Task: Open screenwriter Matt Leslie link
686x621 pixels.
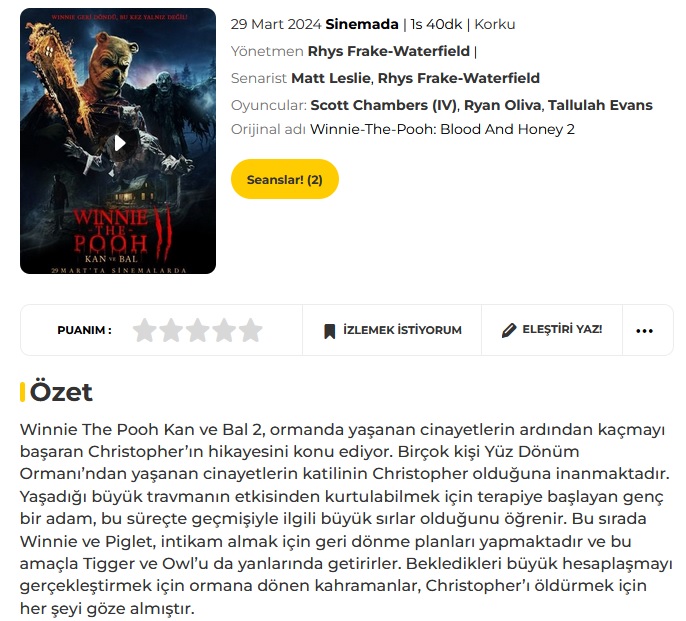Action: click(331, 78)
